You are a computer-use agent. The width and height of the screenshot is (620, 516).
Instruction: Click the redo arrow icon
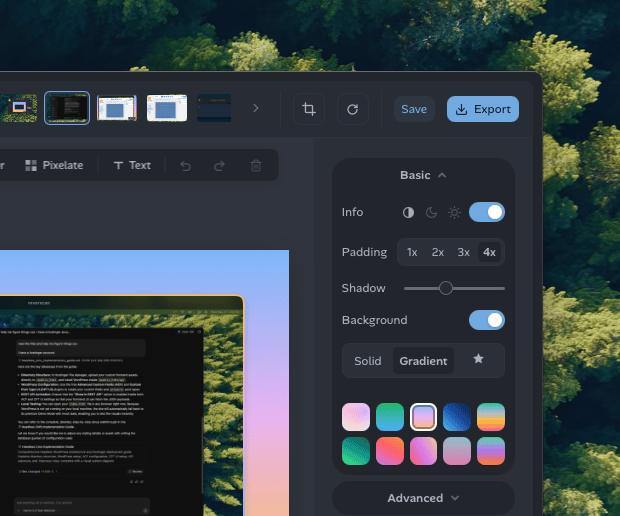(219, 166)
